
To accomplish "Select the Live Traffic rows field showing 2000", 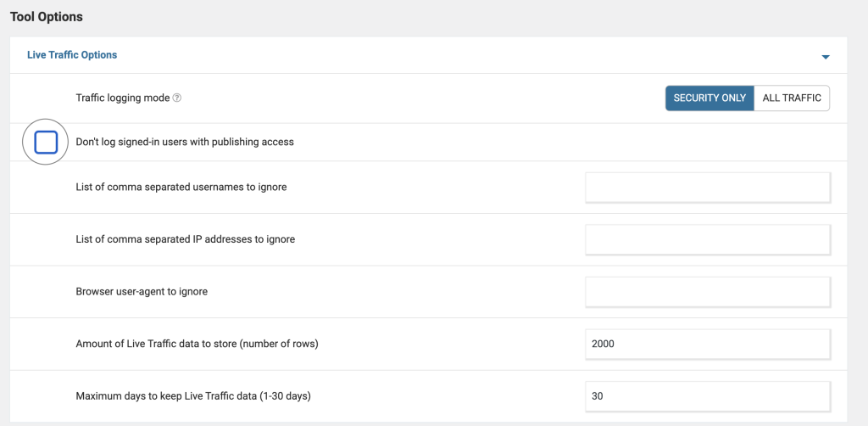I will click(x=708, y=345).
